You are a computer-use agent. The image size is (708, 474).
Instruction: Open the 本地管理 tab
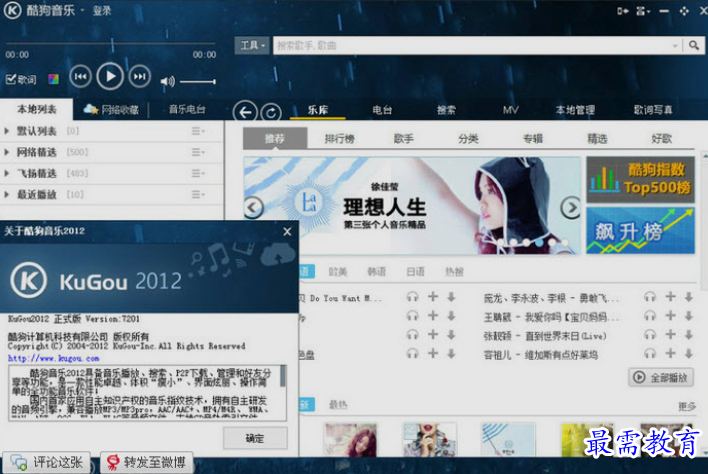575,110
